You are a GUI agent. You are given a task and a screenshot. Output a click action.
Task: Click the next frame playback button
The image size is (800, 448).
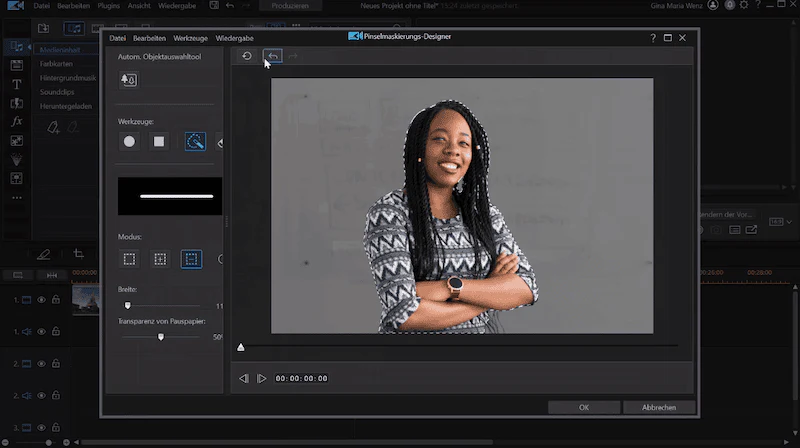click(x=261, y=379)
